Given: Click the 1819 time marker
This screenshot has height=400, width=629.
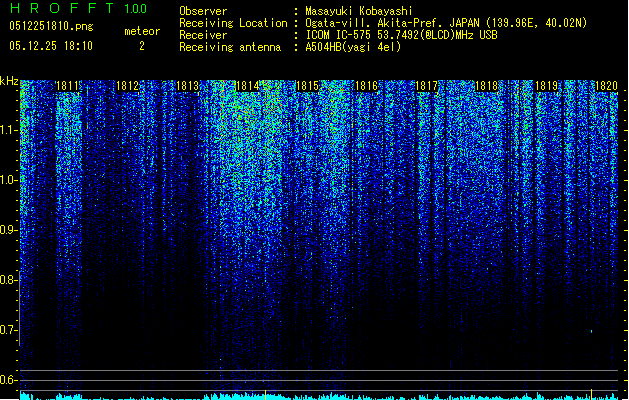Looking at the screenshot, I should [546, 86].
